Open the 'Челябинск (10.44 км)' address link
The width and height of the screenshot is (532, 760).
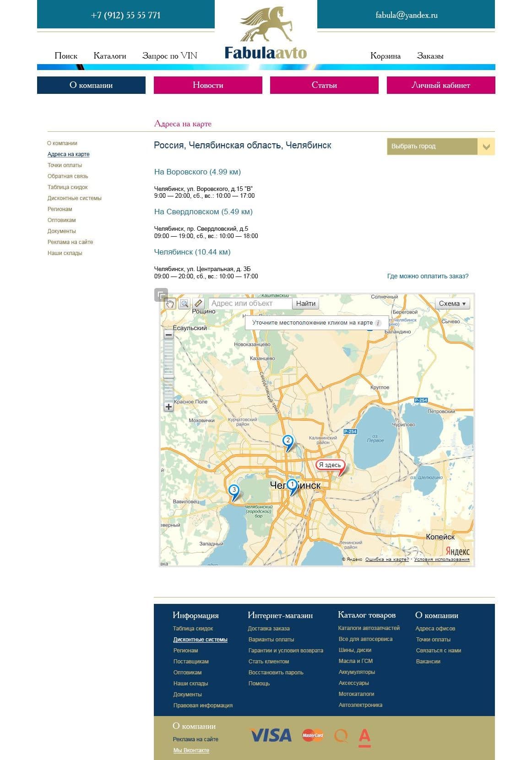tap(192, 252)
